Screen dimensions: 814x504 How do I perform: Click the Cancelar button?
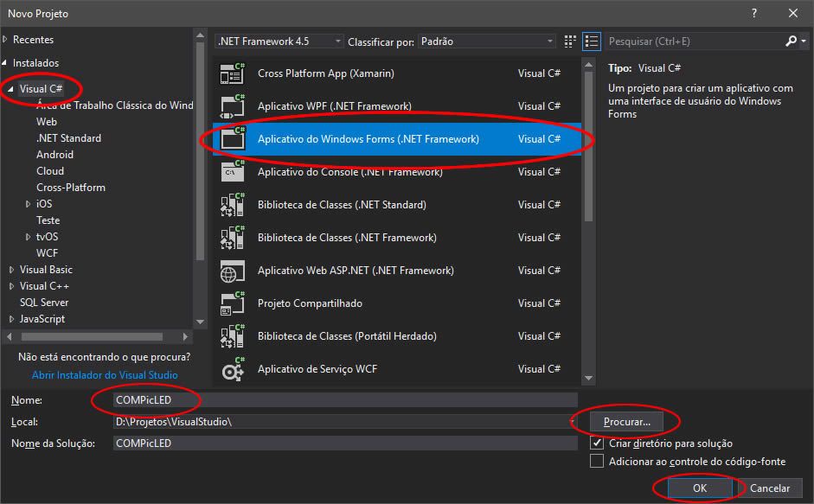pos(769,488)
